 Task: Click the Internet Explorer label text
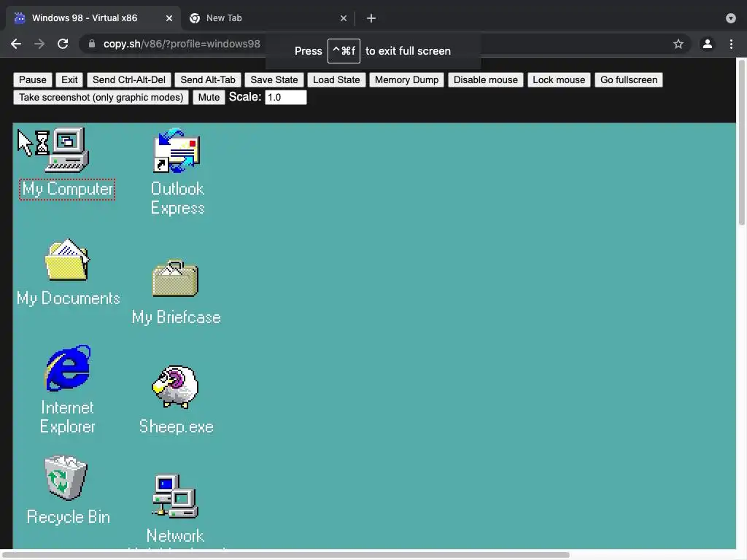tap(67, 417)
